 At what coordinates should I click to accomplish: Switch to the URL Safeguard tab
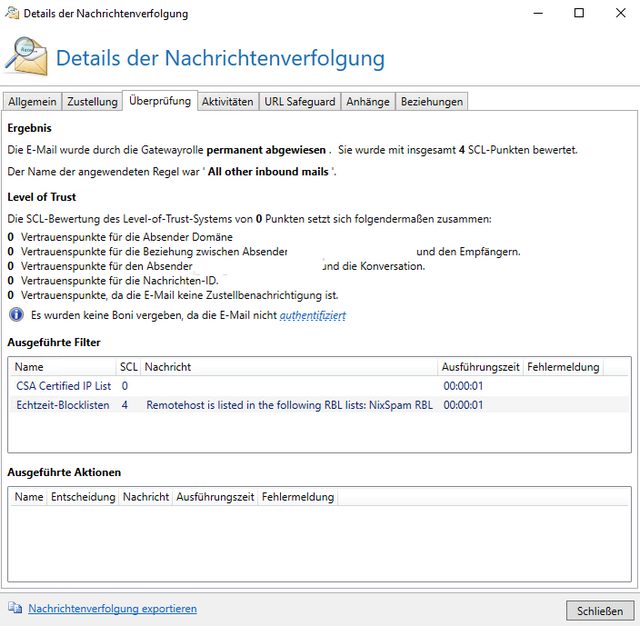300,102
